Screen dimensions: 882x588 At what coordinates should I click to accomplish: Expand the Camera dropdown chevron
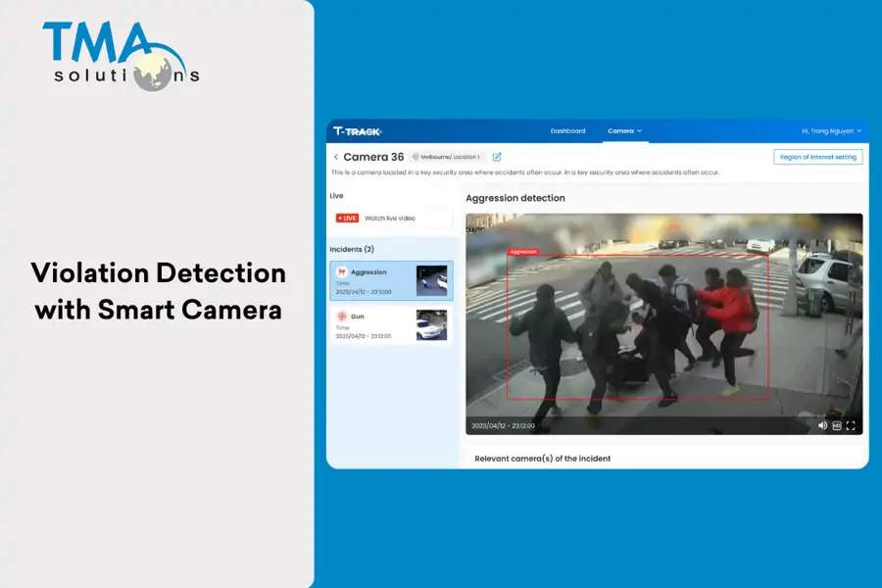click(x=640, y=131)
